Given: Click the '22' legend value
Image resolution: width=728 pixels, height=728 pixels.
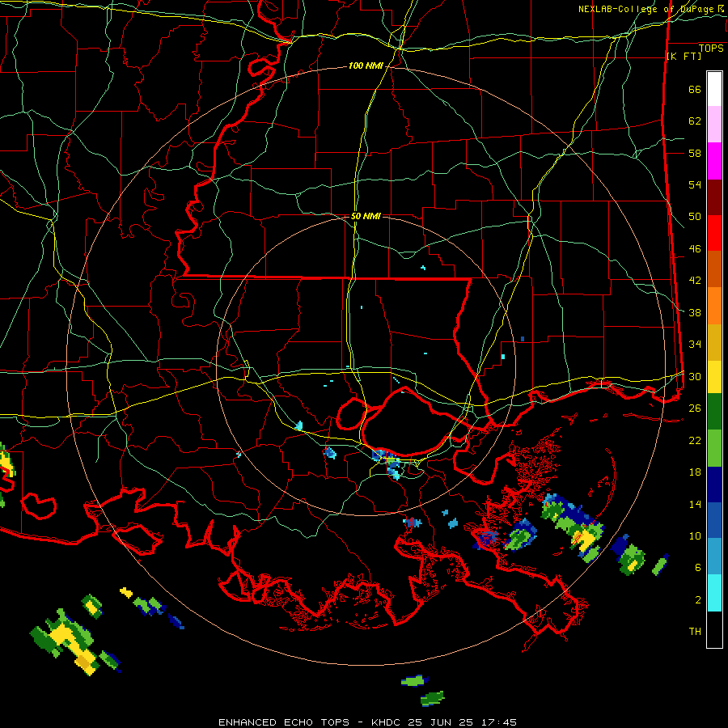Looking at the screenshot, I should click(695, 440).
